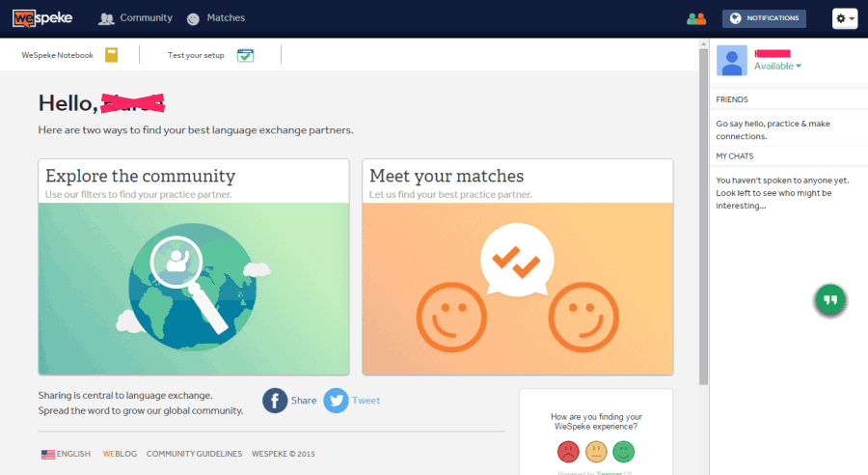868x475 pixels.
Task: Click the yellow notebook icon
Action: pyautogui.click(x=111, y=55)
